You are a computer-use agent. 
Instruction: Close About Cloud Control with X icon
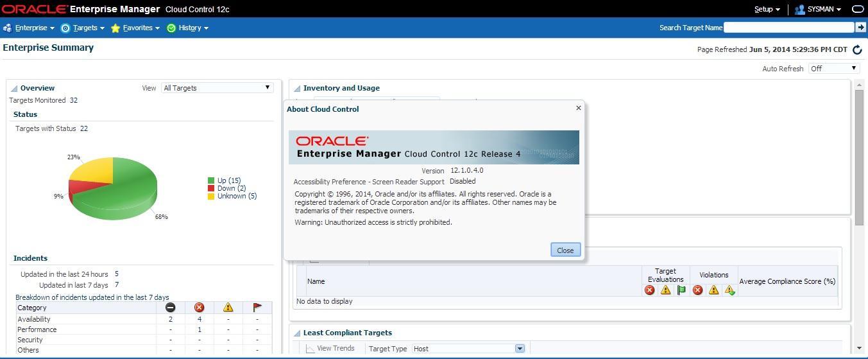pyautogui.click(x=579, y=108)
